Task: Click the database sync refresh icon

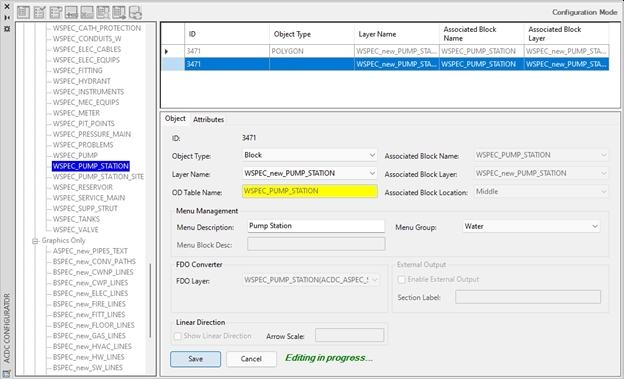Action: [135, 12]
